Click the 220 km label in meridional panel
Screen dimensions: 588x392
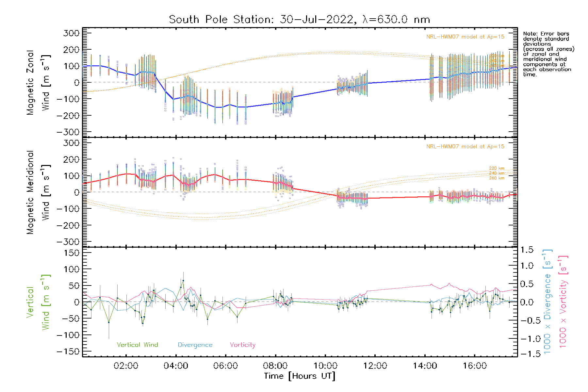pyautogui.click(x=497, y=168)
